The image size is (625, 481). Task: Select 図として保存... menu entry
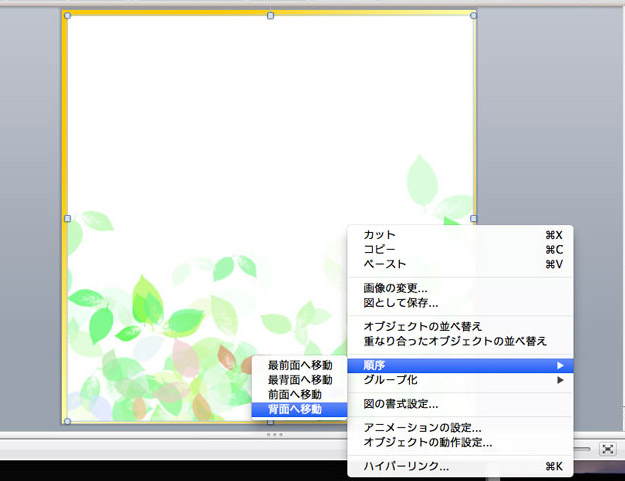[x=400, y=302]
